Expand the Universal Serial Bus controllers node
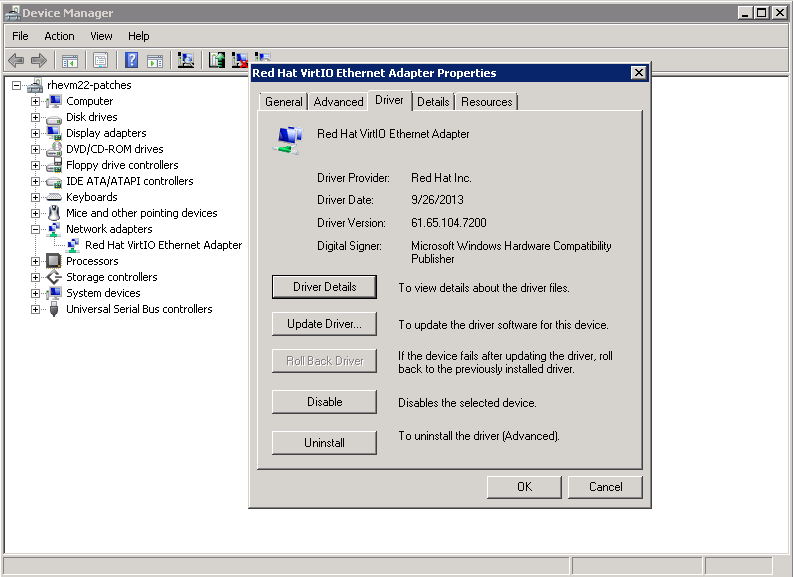Viewport: 793px width, 577px height. click(35, 309)
